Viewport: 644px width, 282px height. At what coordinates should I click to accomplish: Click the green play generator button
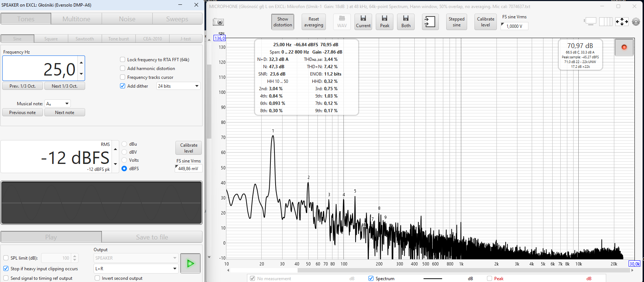click(x=190, y=263)
